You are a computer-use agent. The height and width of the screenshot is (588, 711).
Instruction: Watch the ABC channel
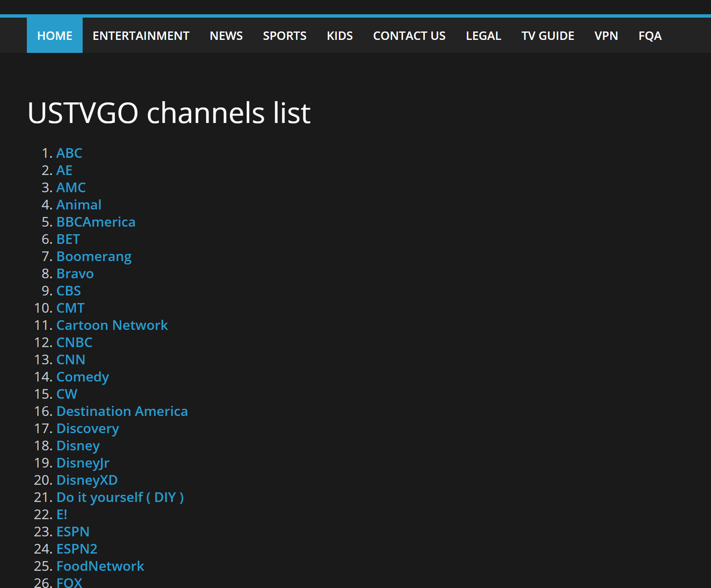click(69, 153)
